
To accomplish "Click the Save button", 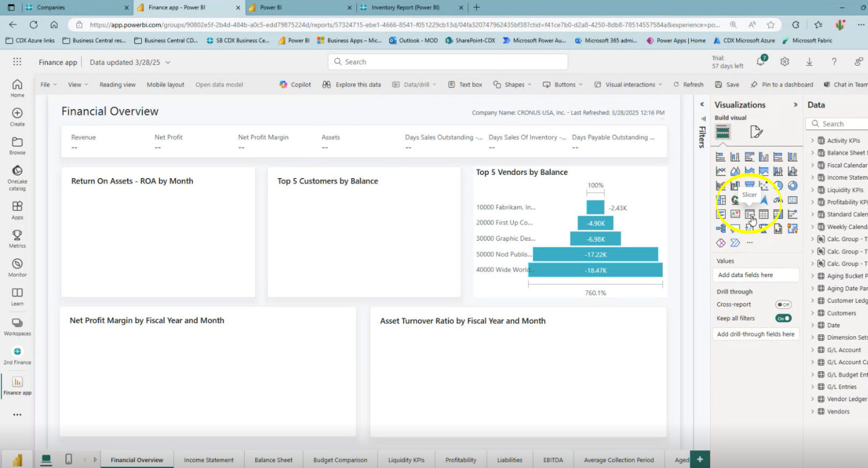I will (x=727, y=85).
